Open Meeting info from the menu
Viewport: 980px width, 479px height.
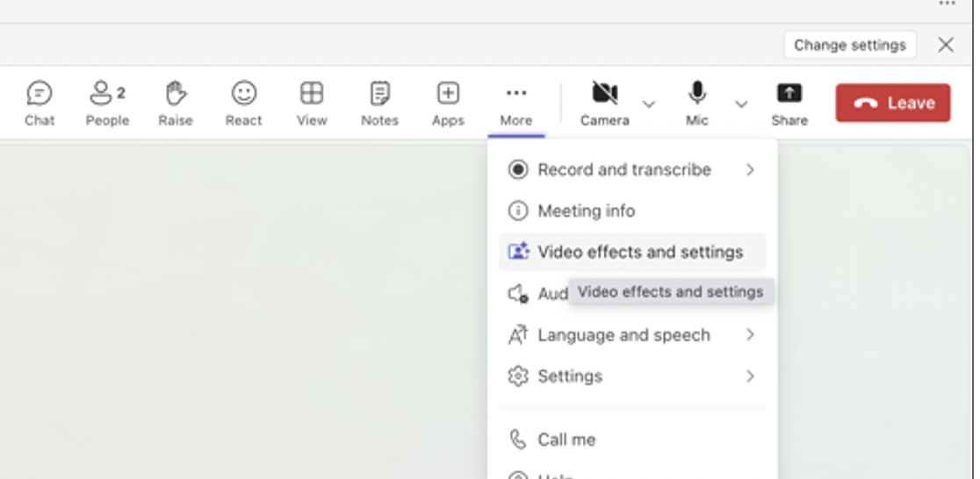[x=586, y=211]
